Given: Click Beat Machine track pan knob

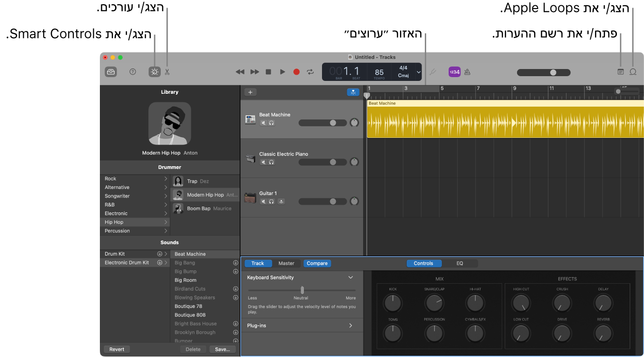Looking at the screenshot, I should pyautogui.click(x=354, y=123).
